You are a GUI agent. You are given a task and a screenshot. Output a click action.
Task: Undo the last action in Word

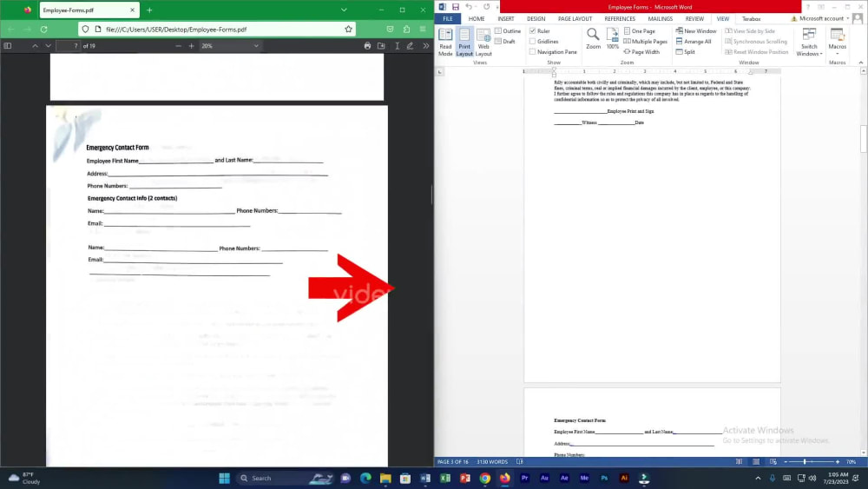pos(469,7)
